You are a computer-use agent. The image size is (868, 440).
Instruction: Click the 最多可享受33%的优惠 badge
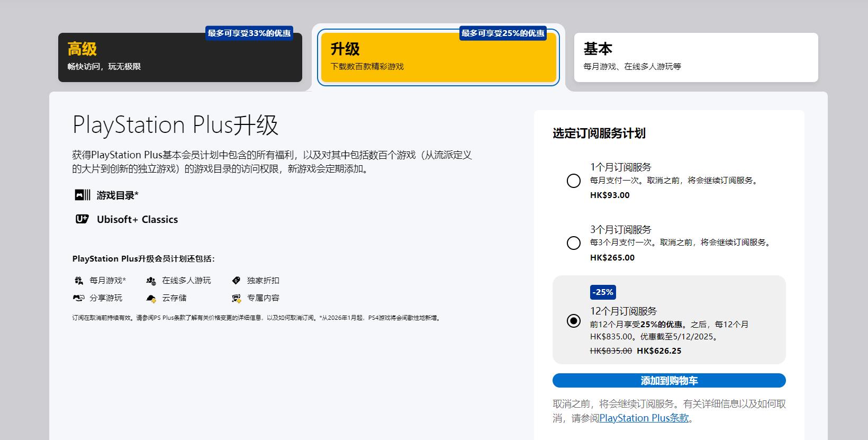tap(249, 33)
